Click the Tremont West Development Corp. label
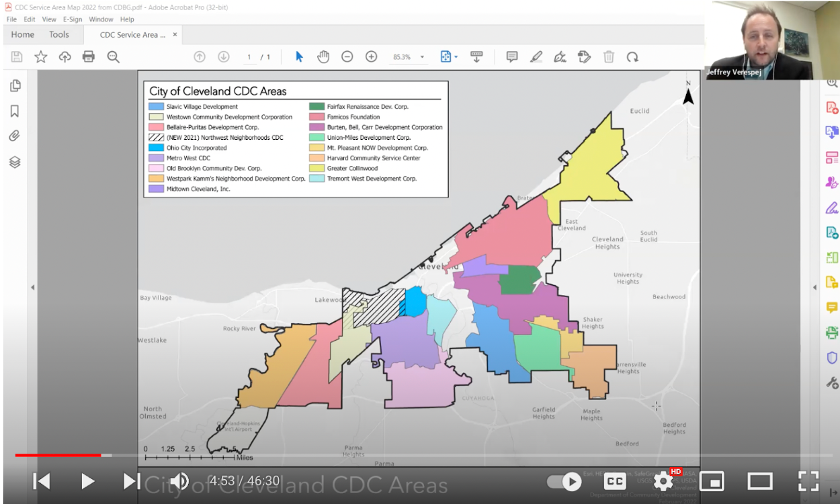The height and width of the screenshot is (504, 840). click(x=372, y=179)
